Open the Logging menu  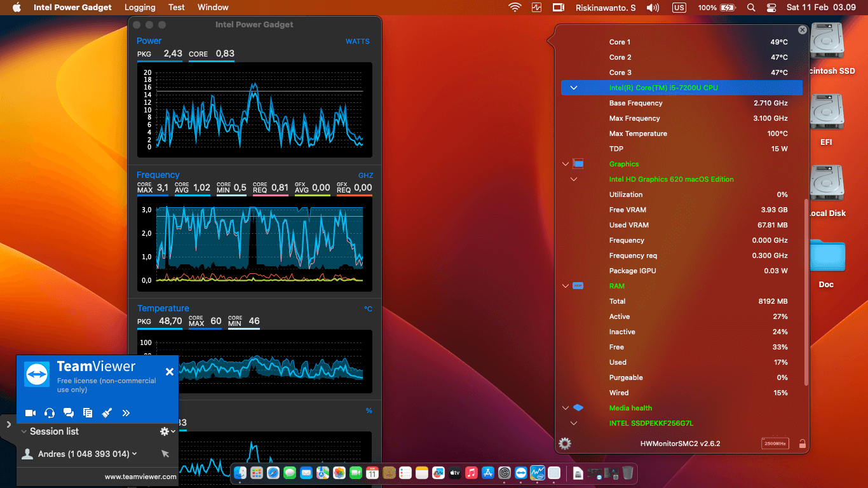[x=140, y=8]
